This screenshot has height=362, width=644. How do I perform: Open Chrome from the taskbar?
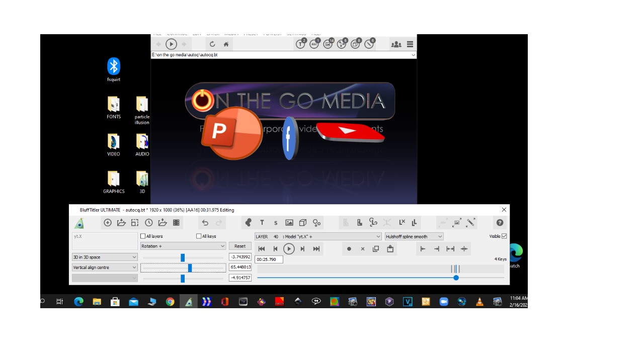pyautogui.click(x=170, y=302)
